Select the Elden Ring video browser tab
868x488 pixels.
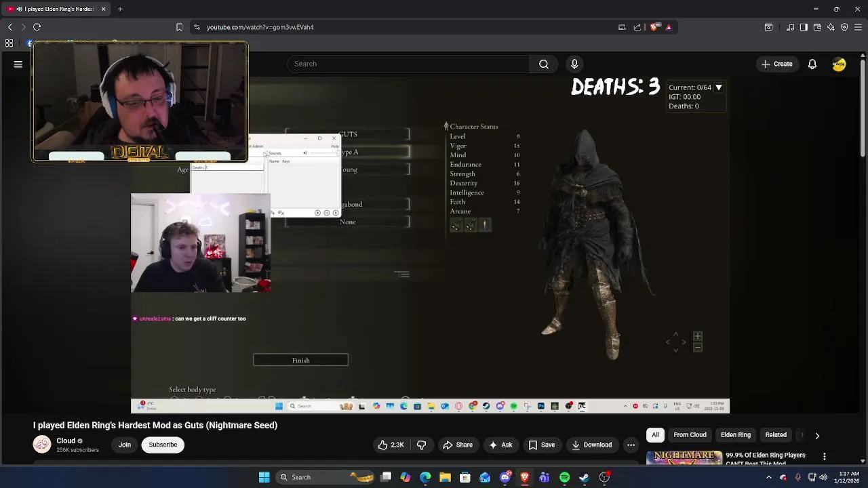[x=56, y=9]
